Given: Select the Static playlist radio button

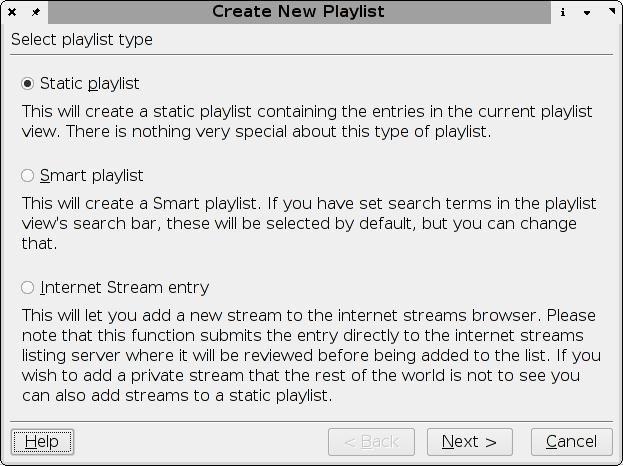Looking at the screenshot, I should click(x=28, y=84).
